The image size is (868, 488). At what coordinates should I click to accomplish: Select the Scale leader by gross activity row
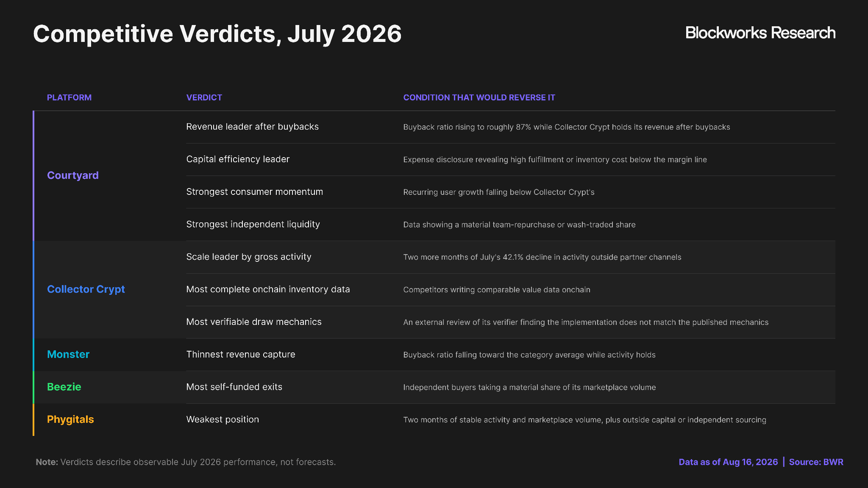click(510, 257)
